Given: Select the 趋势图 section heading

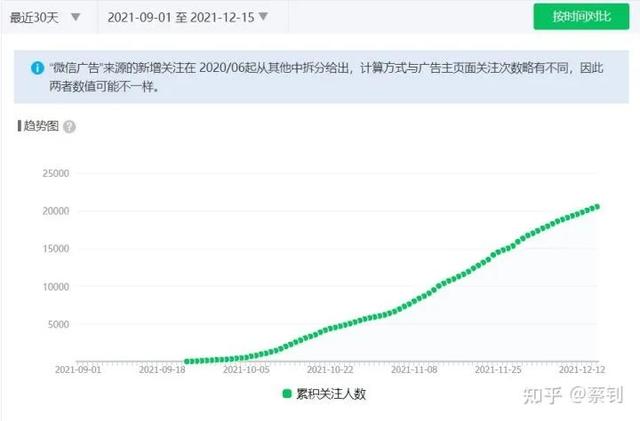Looking at the screenshot, I should click(x=40, y=127).
